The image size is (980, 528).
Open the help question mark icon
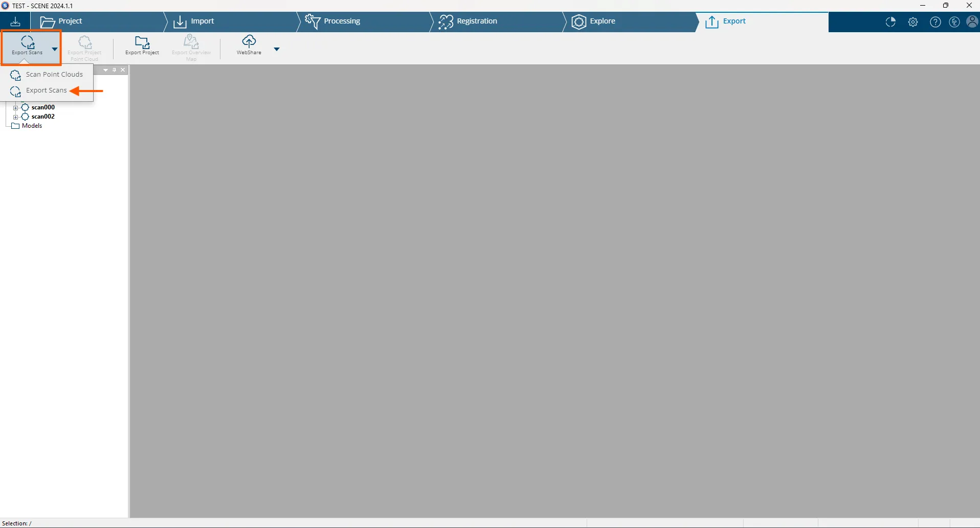[935, 22]
